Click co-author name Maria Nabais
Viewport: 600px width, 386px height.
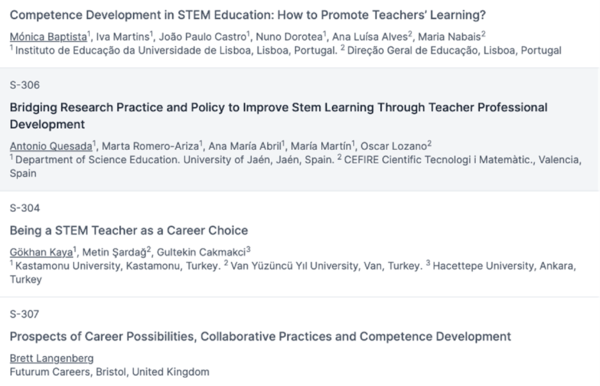449,37
